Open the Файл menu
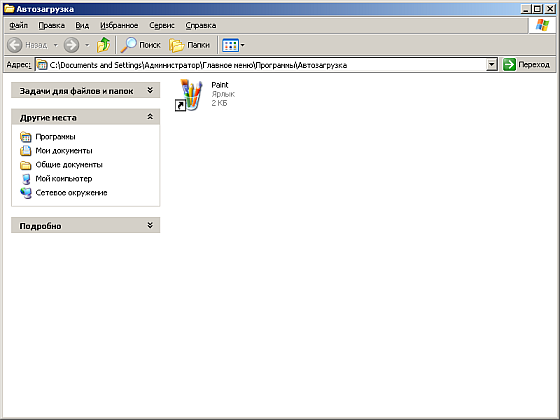560x420 pixels. click(19, 25)
